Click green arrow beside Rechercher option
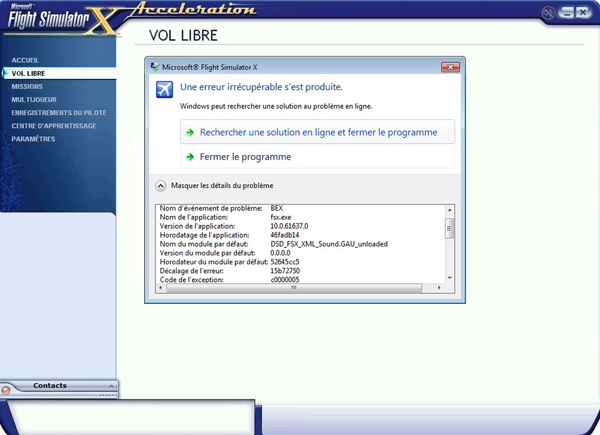Viewport: 600px width, 435px height. point(190,132)
